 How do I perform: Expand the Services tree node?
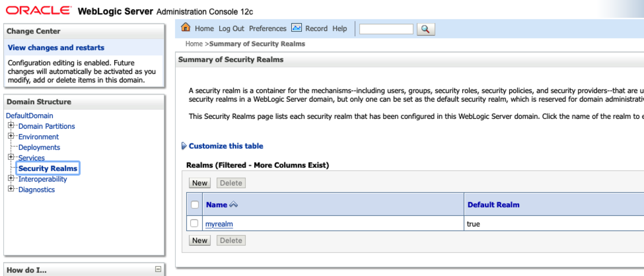tap(11, 157)
